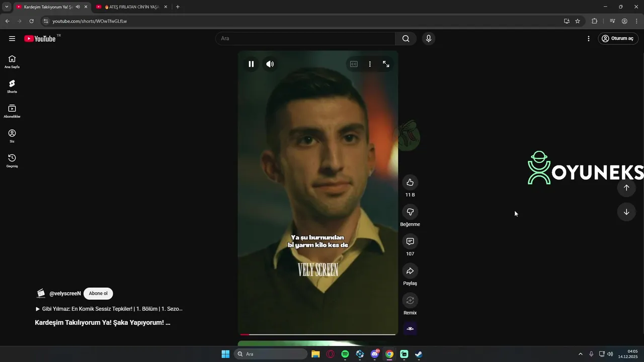Open Ana Sayfa in the sidebar
Viewport: 644px width, 362px height.
point(12,62)
